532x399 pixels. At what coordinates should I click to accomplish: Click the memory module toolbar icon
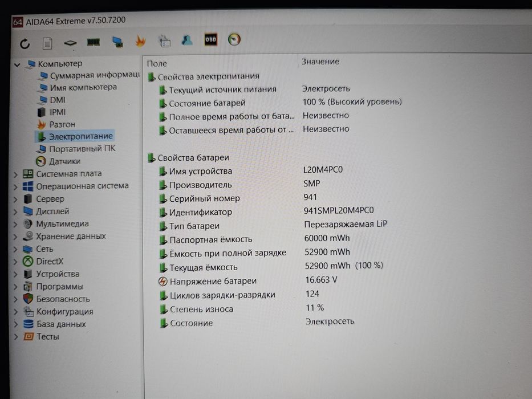94,42
